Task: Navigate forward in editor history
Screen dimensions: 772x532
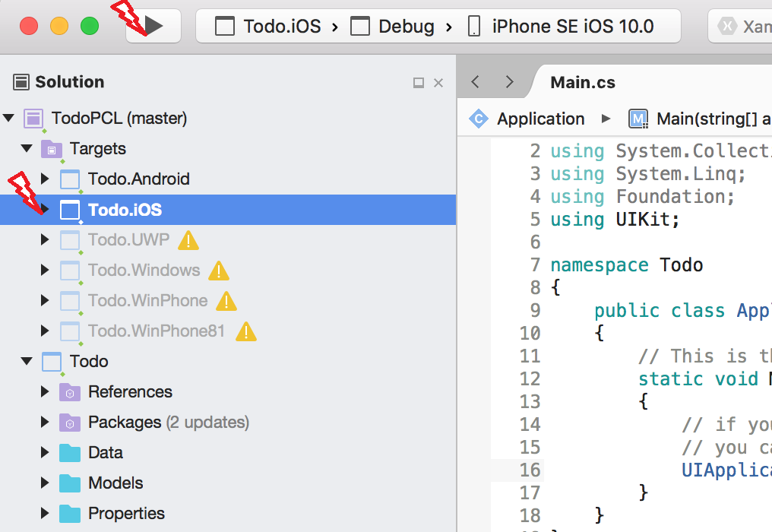Action: [510, 82]
